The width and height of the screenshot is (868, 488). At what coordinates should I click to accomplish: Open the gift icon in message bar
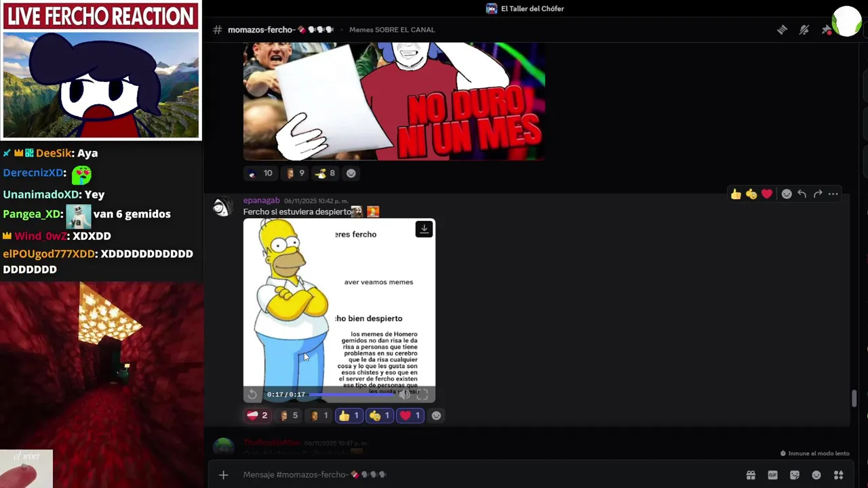pyautogui.click(x=751, y=474)
